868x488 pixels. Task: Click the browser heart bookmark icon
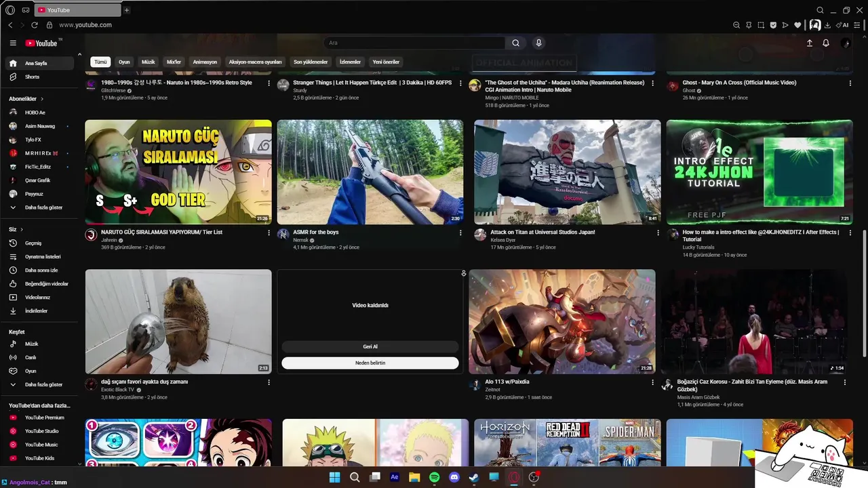coord(797,25)
